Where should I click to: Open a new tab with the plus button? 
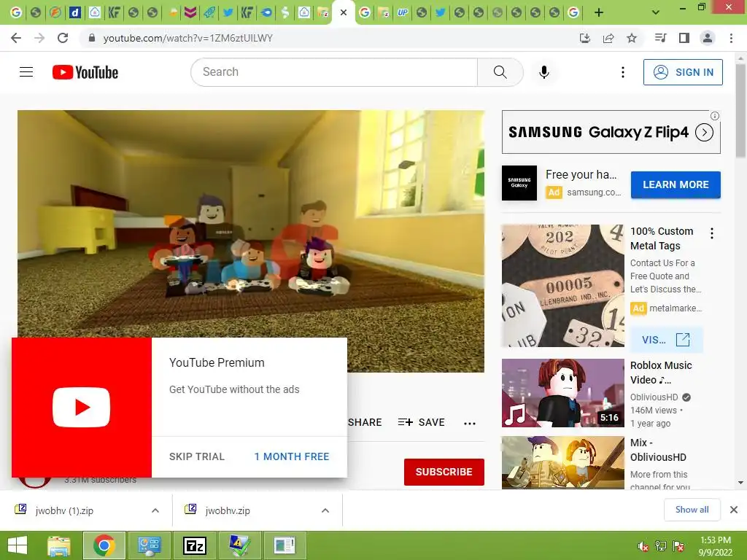click(x=599, y=12)
